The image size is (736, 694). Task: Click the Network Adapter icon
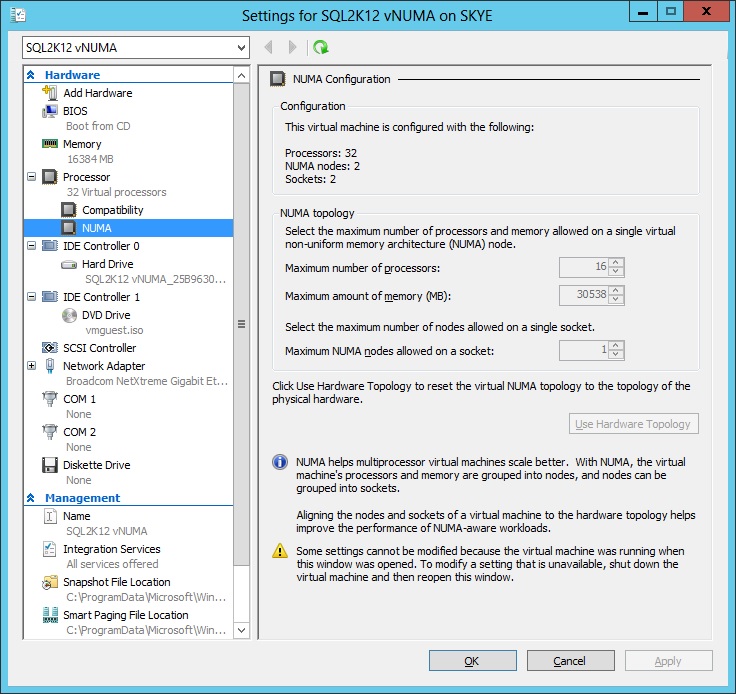tap(50, 366)
